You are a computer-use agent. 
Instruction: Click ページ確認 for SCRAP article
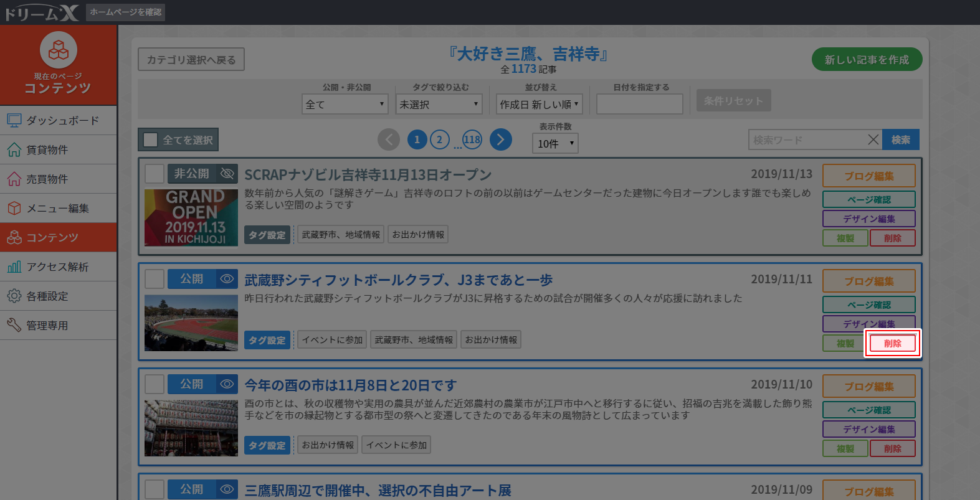pyautogui.click(x=869, y=199)
